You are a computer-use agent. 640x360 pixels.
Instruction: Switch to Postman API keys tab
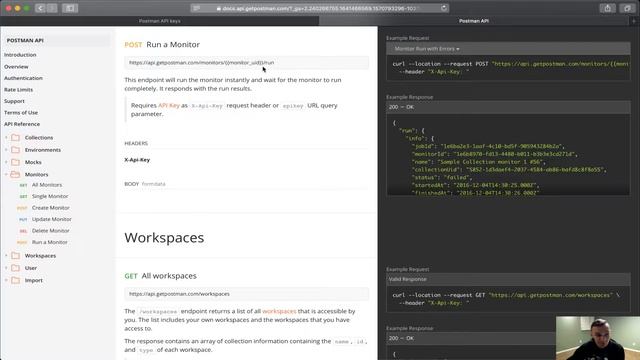160,21
